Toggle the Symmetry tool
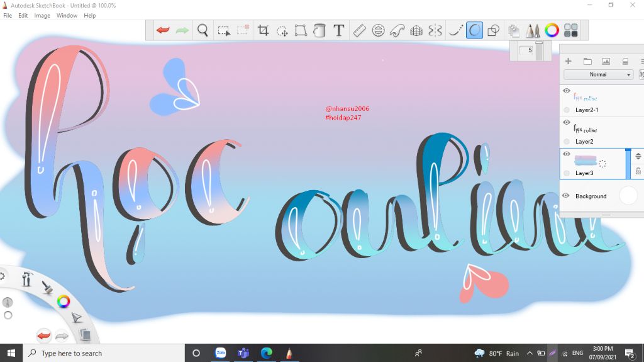This screenshot has height=362, width=644. 435,30
